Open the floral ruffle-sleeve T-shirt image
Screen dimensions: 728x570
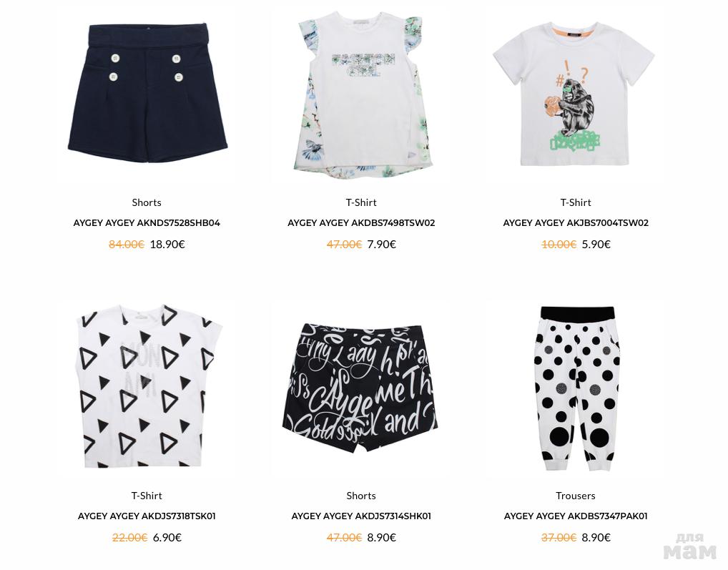[363, 93]
